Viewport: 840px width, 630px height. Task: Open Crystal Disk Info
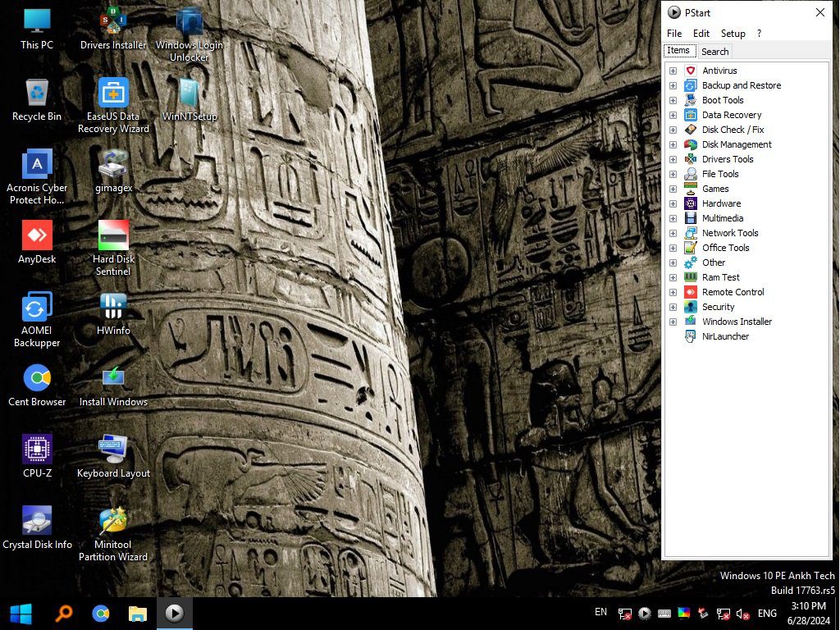click(36, 520)
